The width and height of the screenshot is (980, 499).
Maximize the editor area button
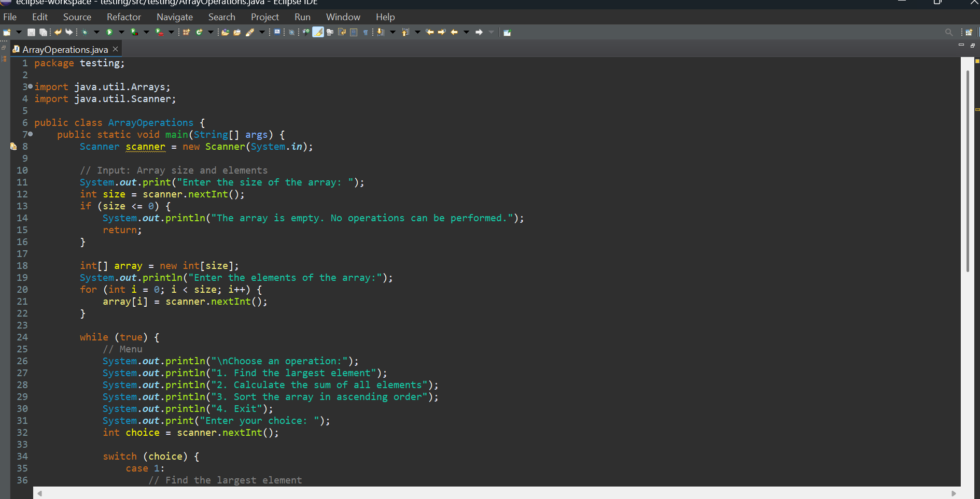972,46
